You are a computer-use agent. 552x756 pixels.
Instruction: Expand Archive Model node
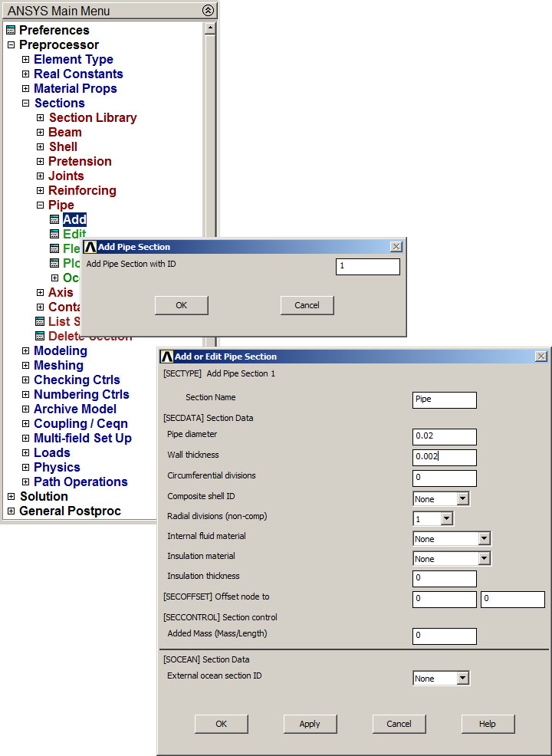click(x=25, y=409)
